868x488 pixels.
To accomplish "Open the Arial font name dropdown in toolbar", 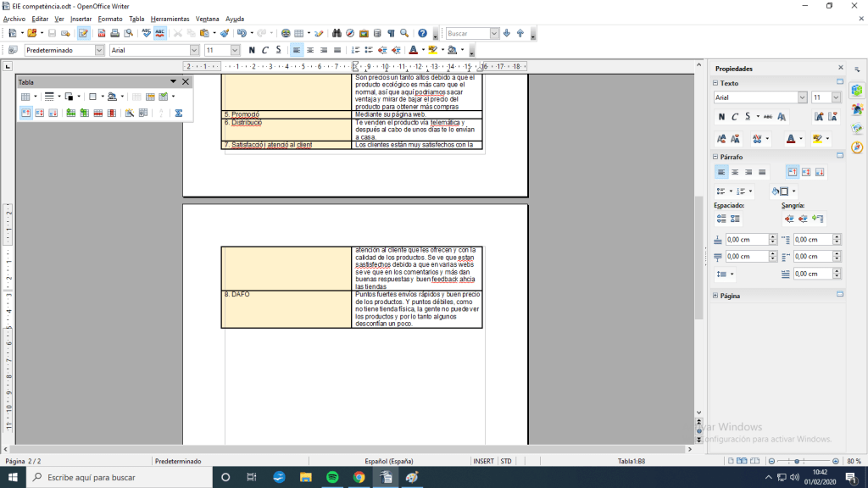I will 194,50.
